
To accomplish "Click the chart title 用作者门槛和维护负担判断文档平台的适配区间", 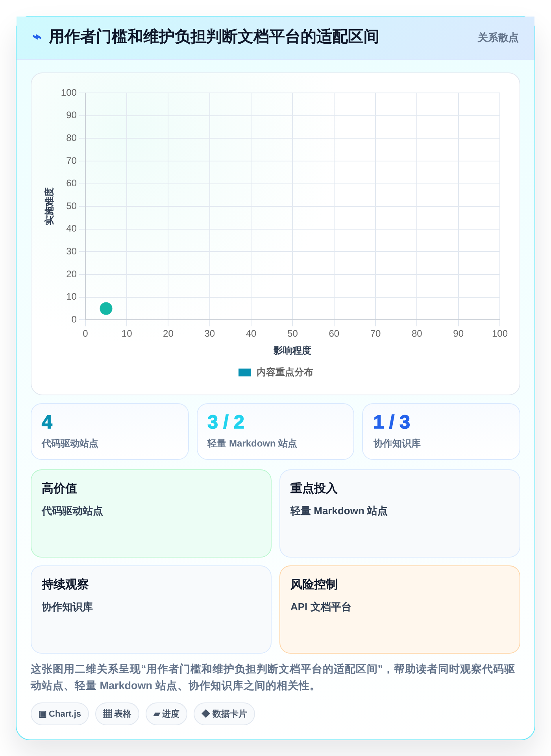I will point(214,37).
